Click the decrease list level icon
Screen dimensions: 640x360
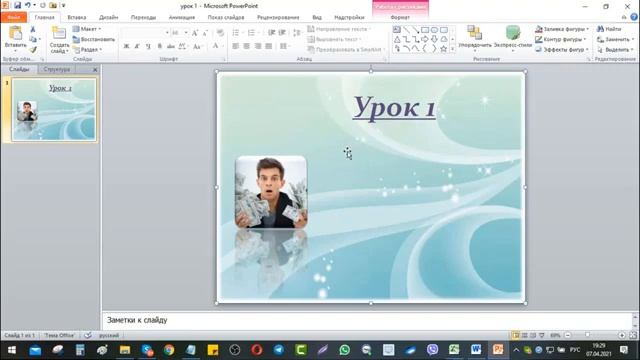click(x=271, y=33)
